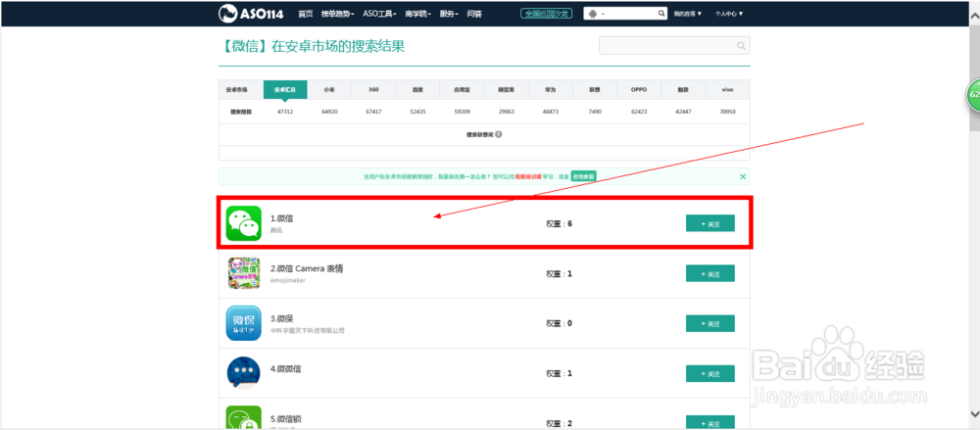Click the search index value 47312

click(285, 112)
